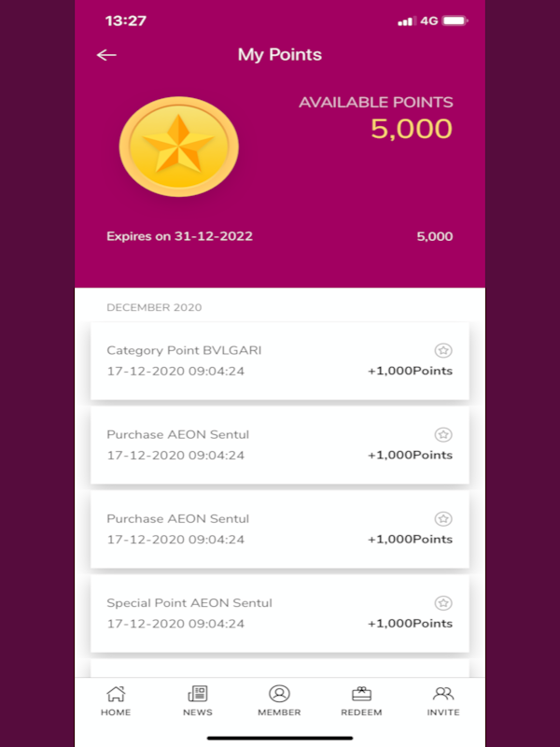Screen dimensions: 560x747
Task: Tap the Invite people icon
Action: (x=443, y=694)
